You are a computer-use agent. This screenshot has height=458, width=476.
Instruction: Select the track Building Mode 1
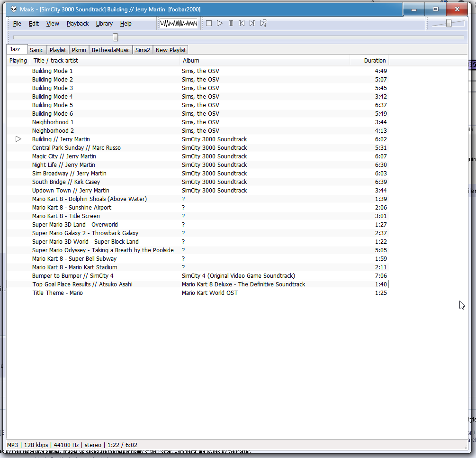pos(198,71)
